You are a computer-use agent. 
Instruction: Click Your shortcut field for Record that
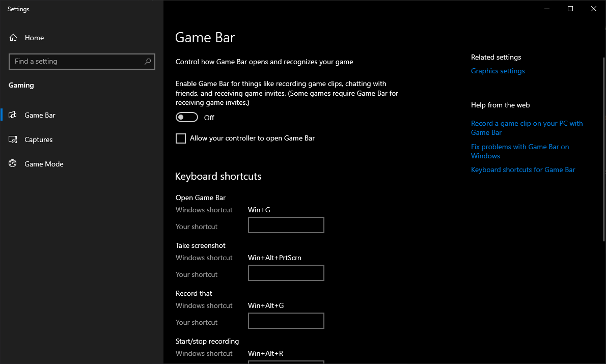[286, 321]
